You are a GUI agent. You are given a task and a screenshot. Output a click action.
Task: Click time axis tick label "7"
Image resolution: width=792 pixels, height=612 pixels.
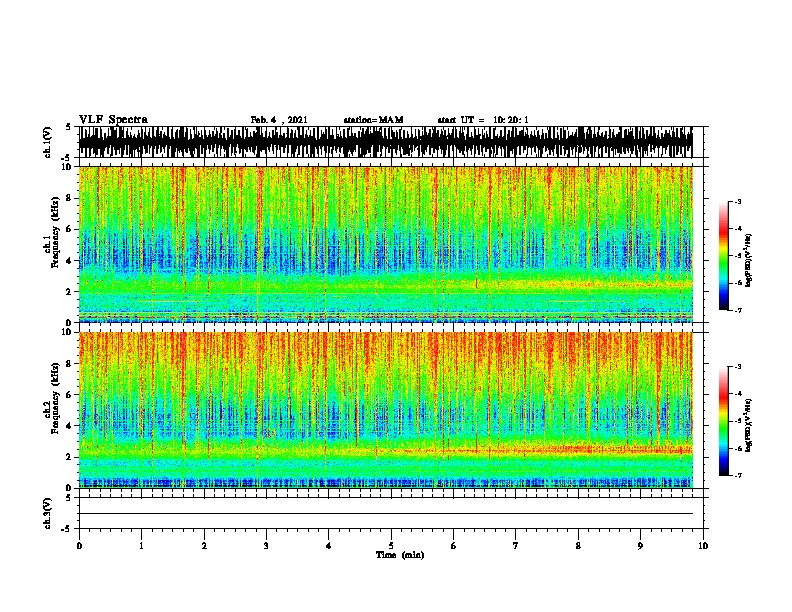(x=516, y=546)
